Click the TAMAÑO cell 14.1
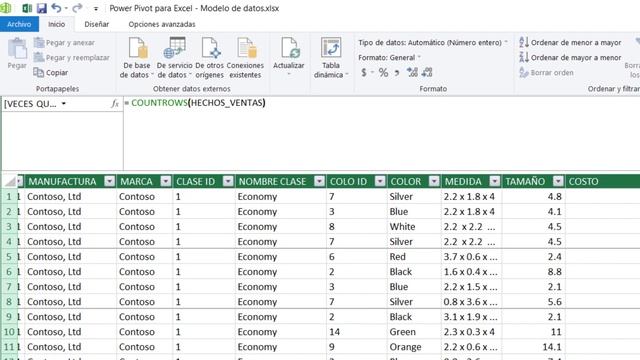 [x=533, y=347]
